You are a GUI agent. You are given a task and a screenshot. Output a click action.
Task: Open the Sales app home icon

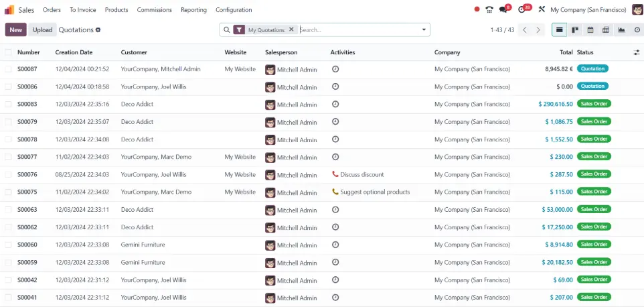coord(9,9)
